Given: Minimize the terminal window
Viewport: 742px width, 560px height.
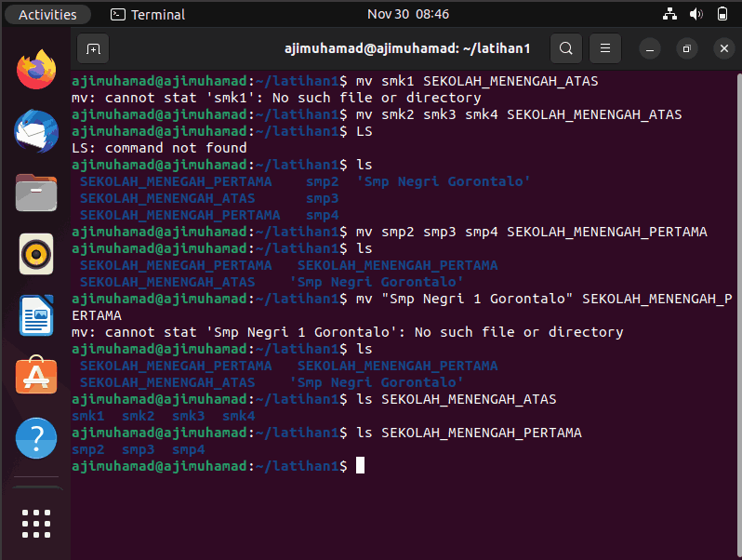Looking at the screenshot, I should click(650, 48).
